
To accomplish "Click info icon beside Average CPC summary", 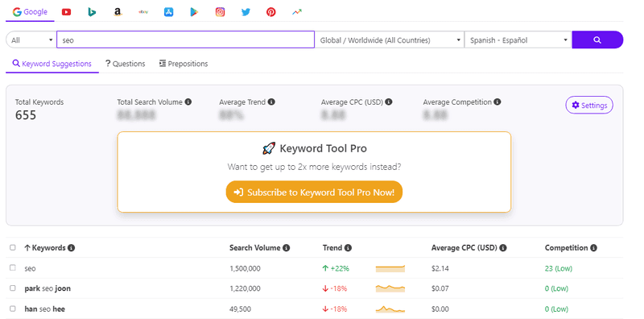I will coord(389,102).
